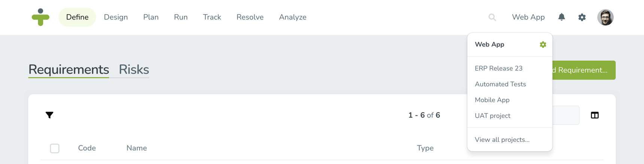Open the column layout icon

click(x=595, y=115)
